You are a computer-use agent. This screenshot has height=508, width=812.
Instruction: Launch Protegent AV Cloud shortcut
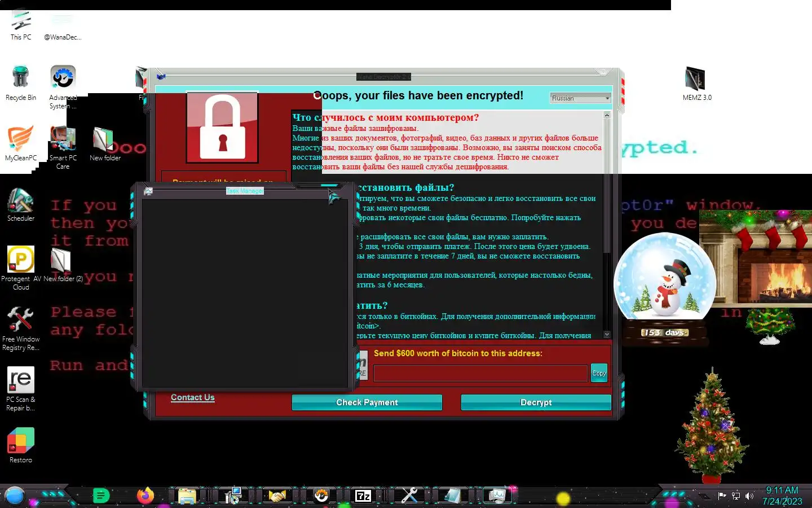pos(21,268)
